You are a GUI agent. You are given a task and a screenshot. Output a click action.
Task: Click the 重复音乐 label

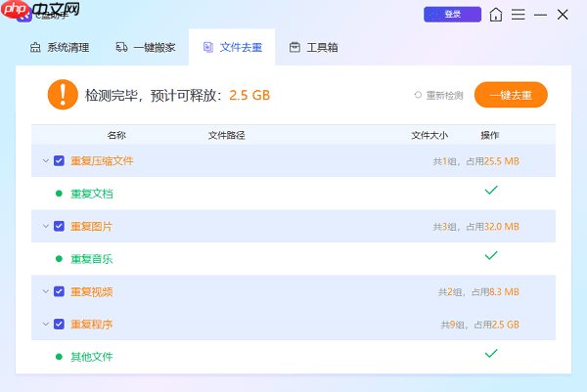pos(92,259)
